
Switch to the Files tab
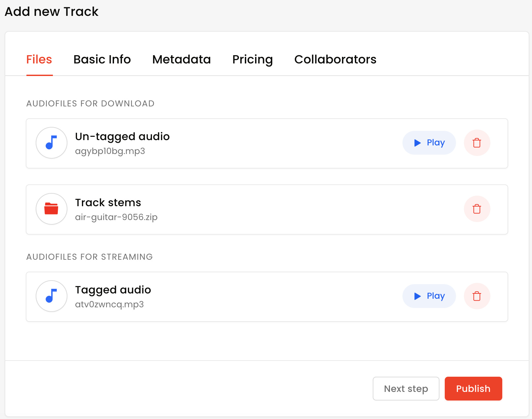[39, 59]
